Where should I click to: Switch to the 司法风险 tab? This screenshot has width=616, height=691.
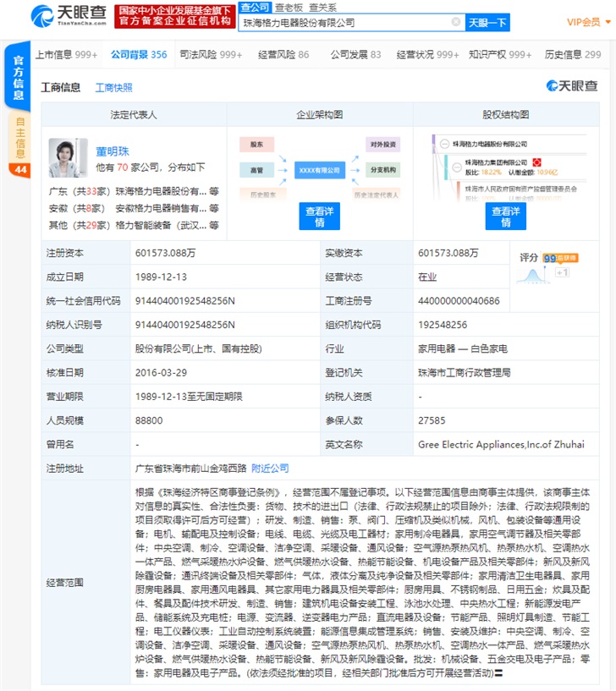(x=211, y=55)
